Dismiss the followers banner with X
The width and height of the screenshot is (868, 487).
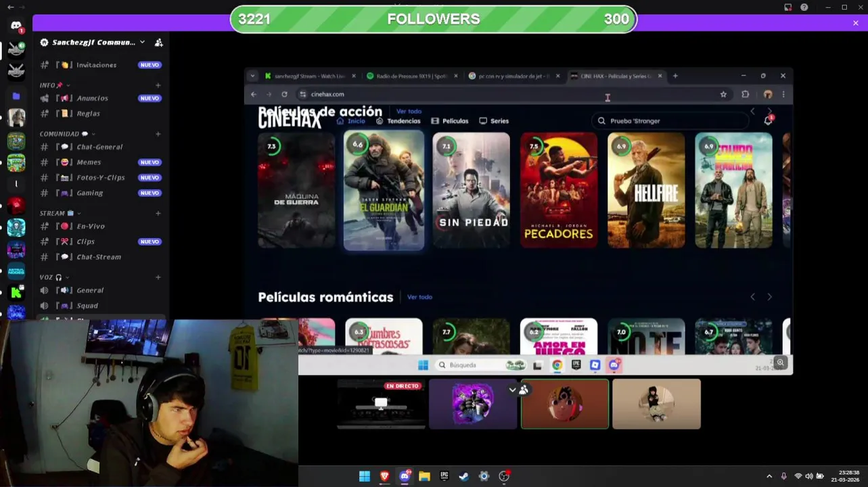(x=855, y=23)
